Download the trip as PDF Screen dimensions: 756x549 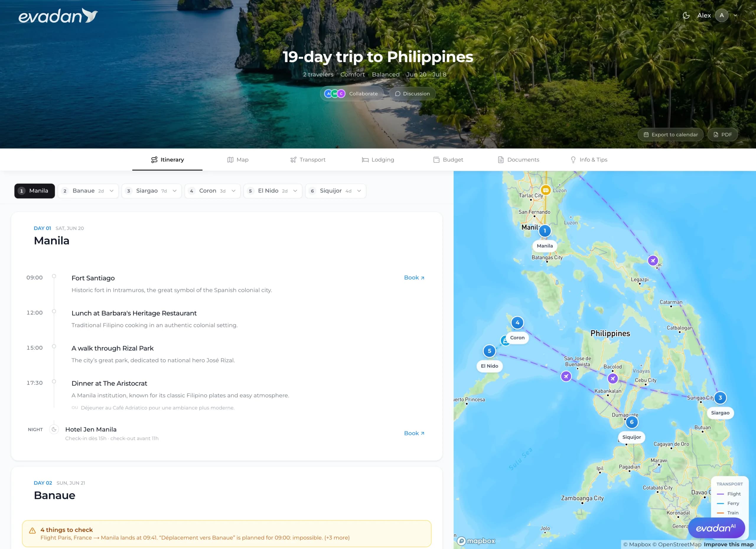(722, 135)
